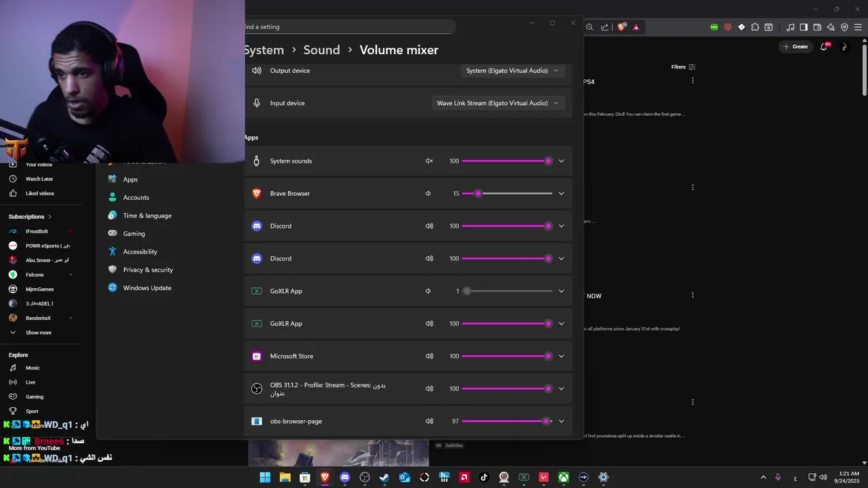Open Time & language settings
Viewport: 868px width, 488px height.
tap(147, 216)
